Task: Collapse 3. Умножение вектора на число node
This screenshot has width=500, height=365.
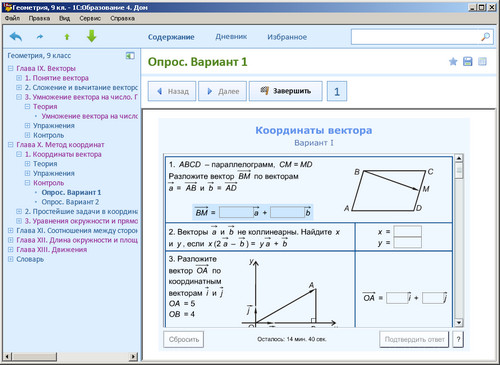Action: [19, 97]
